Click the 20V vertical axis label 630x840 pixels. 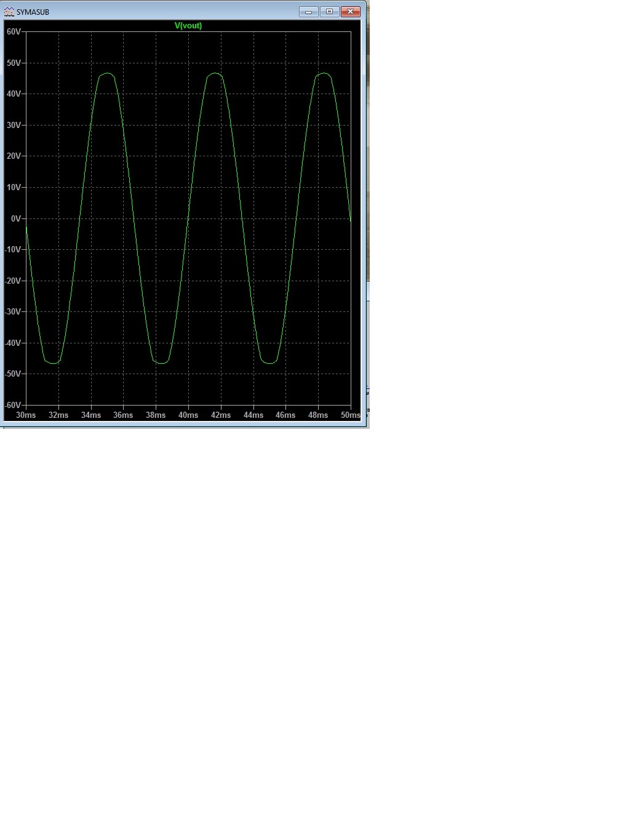(x=14, y=156)
